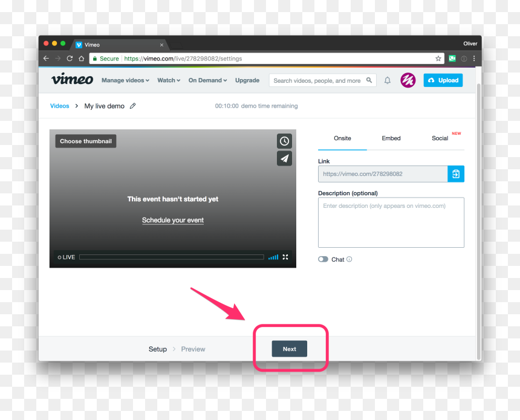Click the My live demo title
This screenshot has height=420, width=520.
point(104,106)
